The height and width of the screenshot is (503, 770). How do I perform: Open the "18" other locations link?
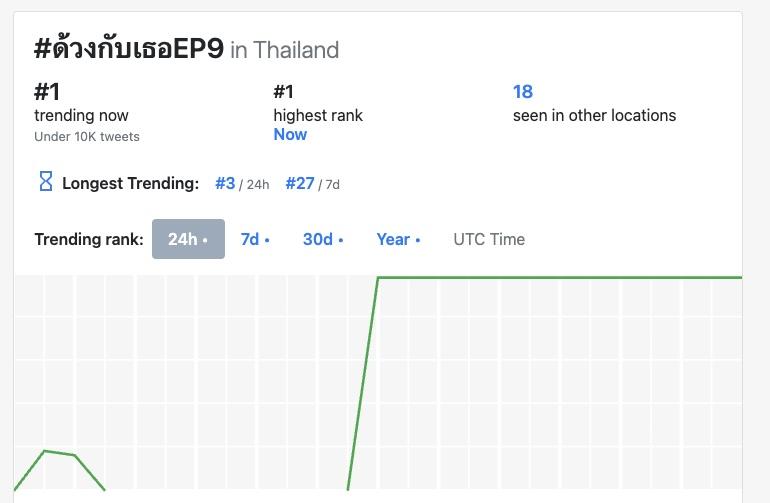tap(523, 92)
